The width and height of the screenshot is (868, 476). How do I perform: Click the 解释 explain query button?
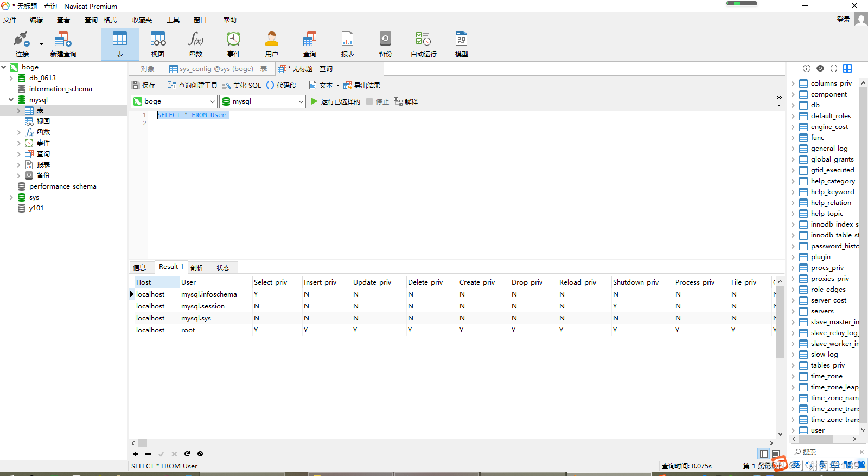coord(406,101)
